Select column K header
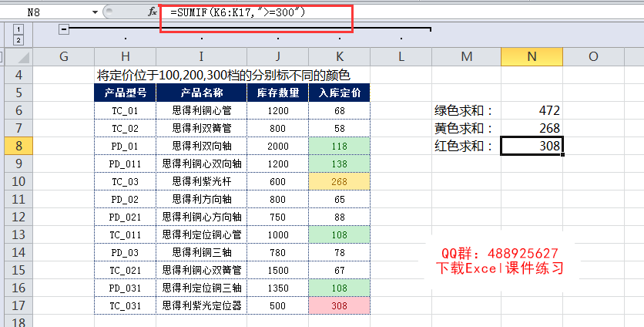The width and height of the screenshot is (644, 327). [339, 57]
